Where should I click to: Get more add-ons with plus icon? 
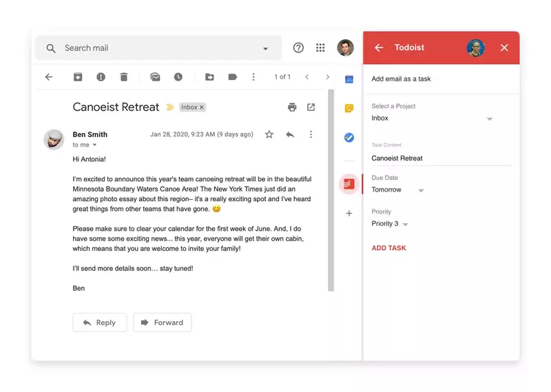pos(349,214)
